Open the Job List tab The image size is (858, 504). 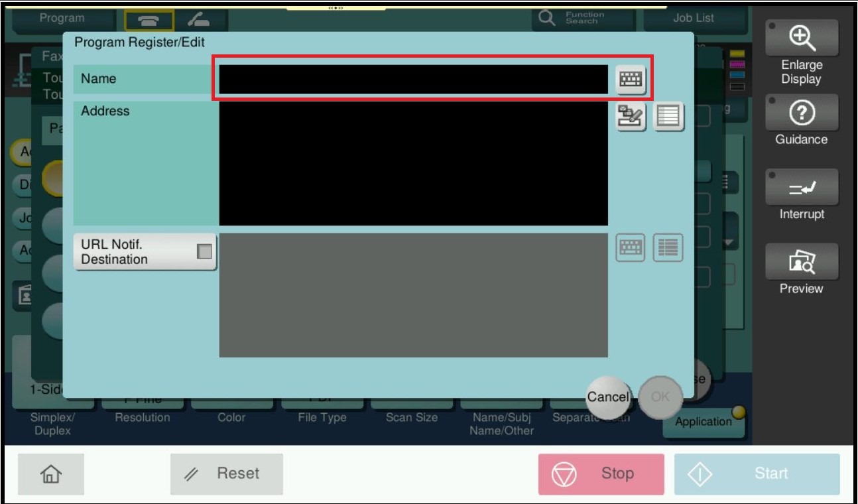pos(694,19)
